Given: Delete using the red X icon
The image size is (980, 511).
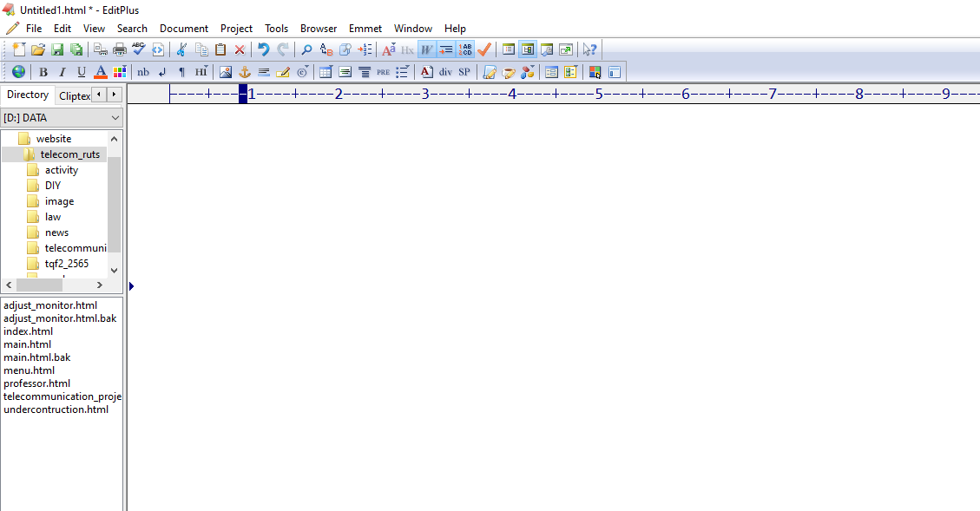Looking at the screenshot, I should (240, 49).
